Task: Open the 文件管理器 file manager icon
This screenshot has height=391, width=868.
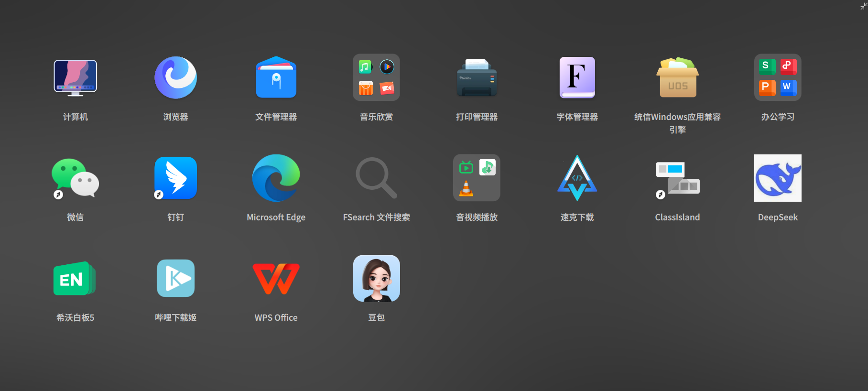Action: pos(276,77)
